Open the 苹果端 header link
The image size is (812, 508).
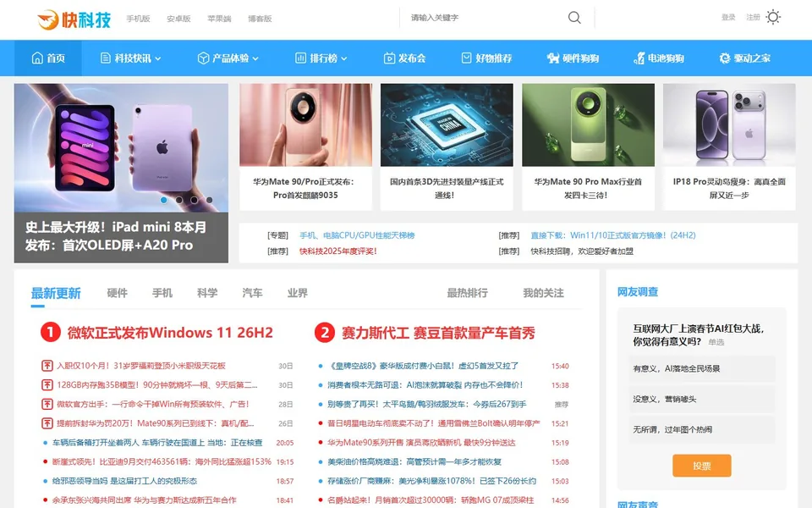tap(219, 19)
